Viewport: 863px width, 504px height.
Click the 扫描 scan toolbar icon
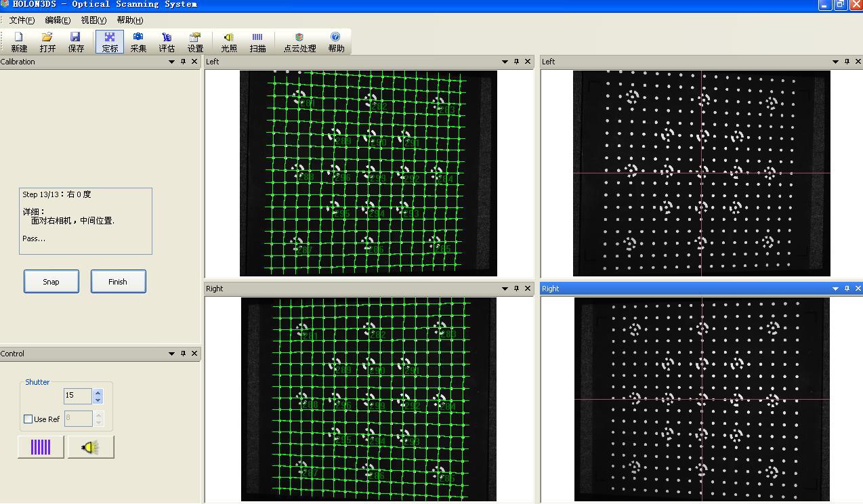(257, 42)
